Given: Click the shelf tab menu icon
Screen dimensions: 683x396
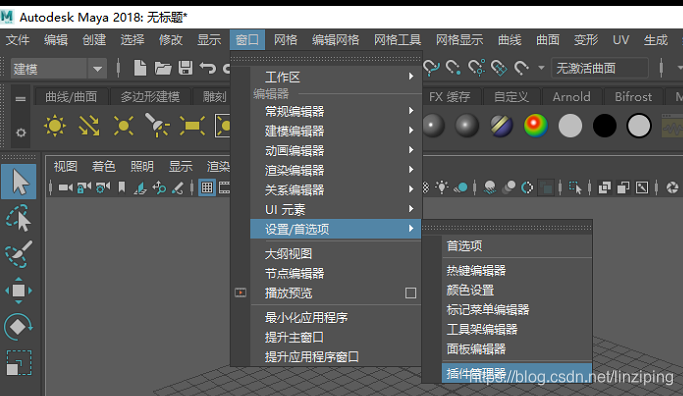Looking at the screenshot, I should tap(20, 99).
